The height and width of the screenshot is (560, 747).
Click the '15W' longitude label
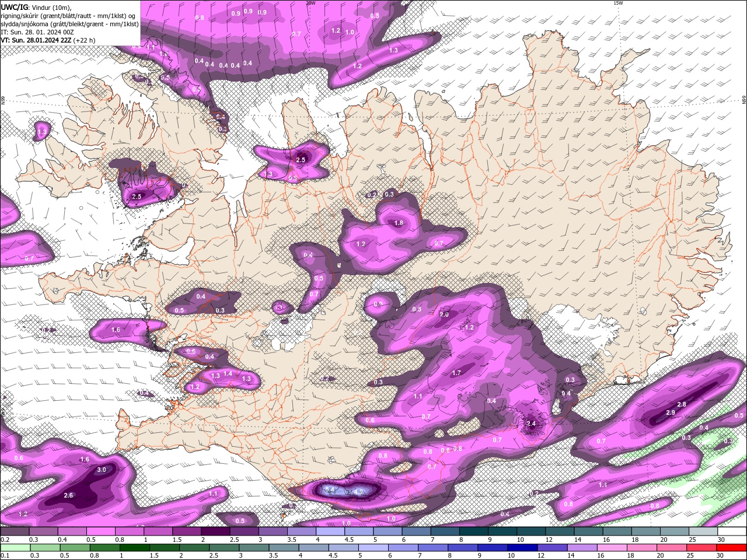618,3
